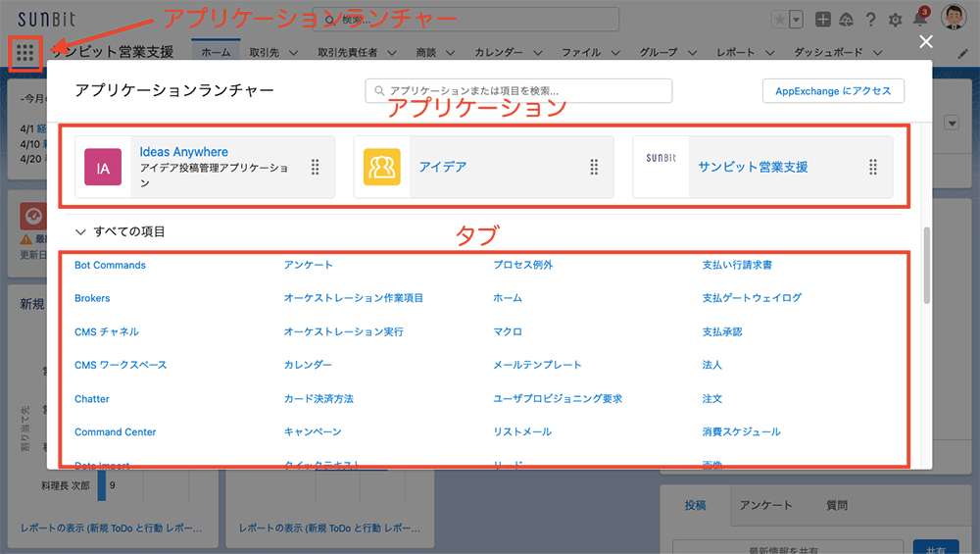
Task: Open the 支払ゲートウェイログ item
Action: click(x=752, y=298)
